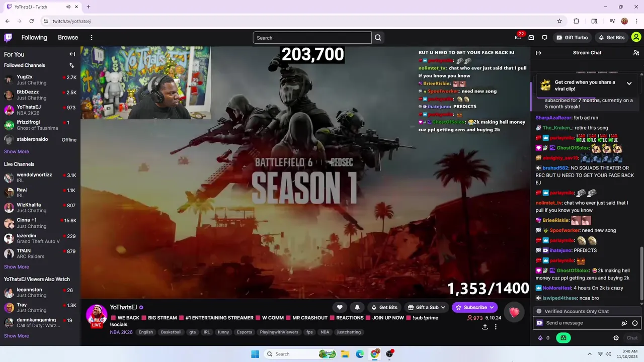Image resolution: width=644 pixels, height=362 pixels.
Task: Open Windows Start menu
Action: 255,354
